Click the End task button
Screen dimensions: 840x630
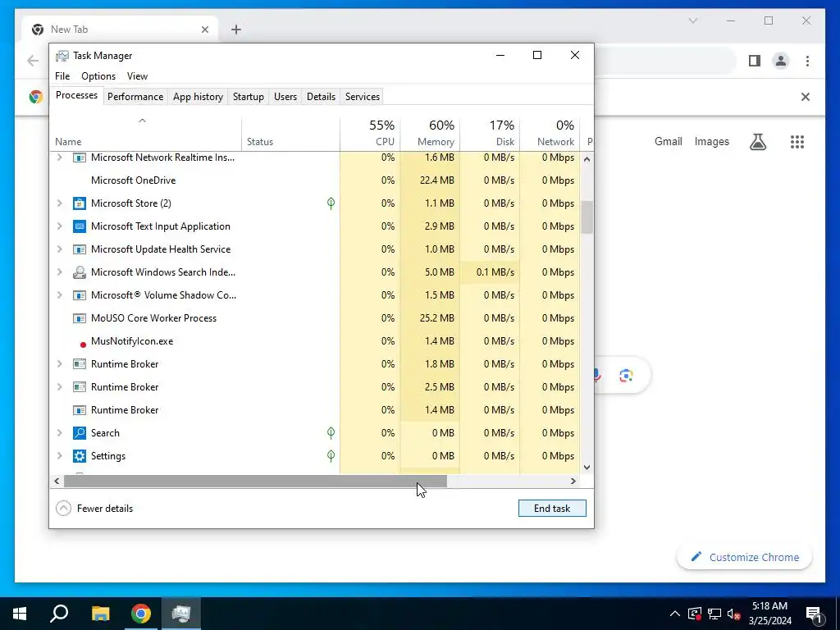[552, 509]
